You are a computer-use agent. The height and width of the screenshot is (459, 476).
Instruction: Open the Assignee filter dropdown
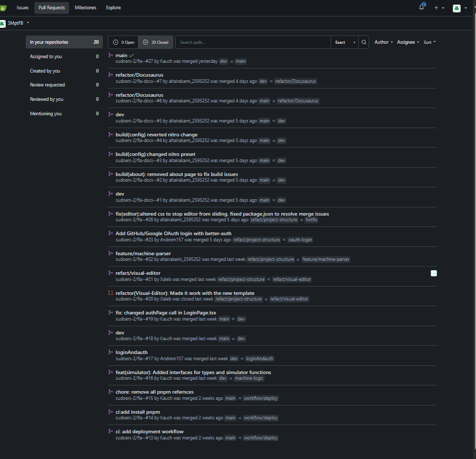pos(408,42)
